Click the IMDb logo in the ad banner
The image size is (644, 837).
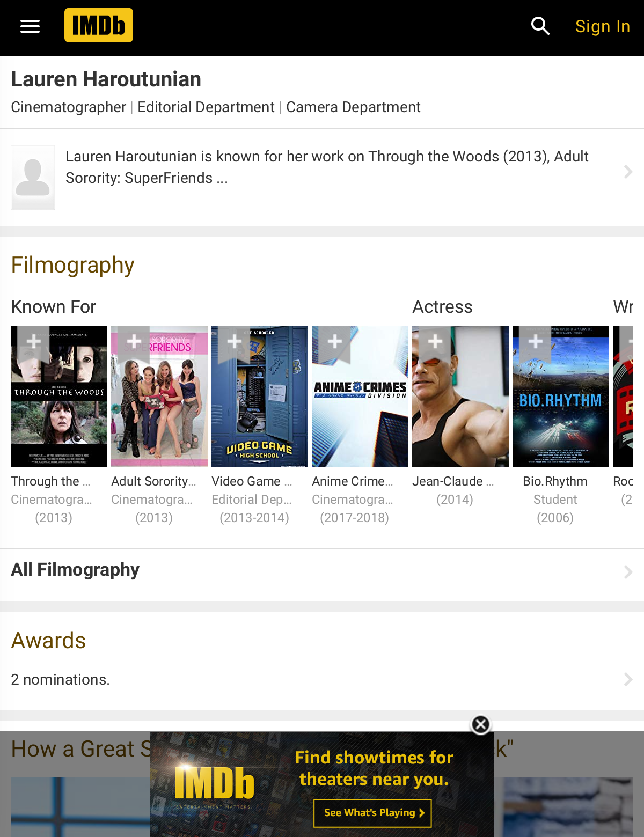[x=214, y=784]
